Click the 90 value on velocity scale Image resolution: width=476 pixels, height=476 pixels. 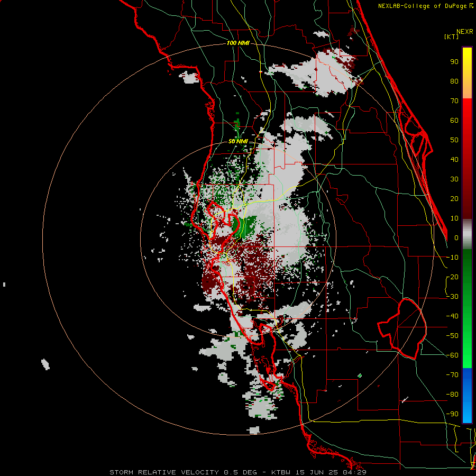pos(454,62)
